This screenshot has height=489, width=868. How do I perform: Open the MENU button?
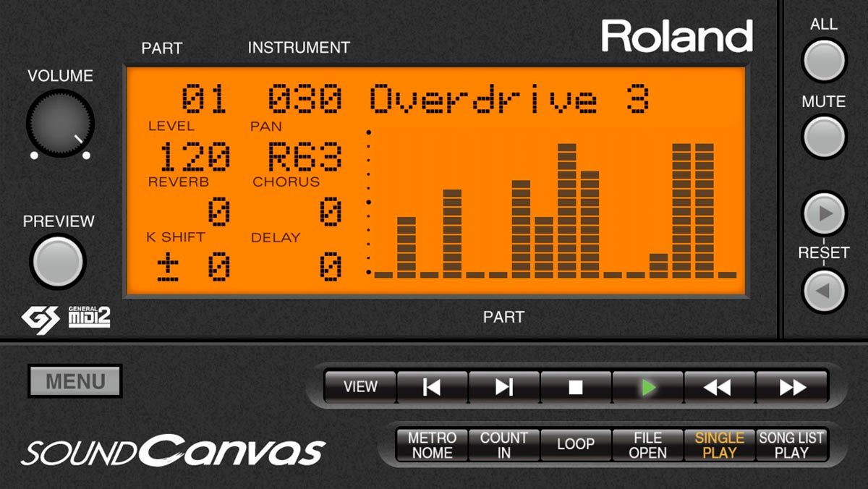(75, 381)
